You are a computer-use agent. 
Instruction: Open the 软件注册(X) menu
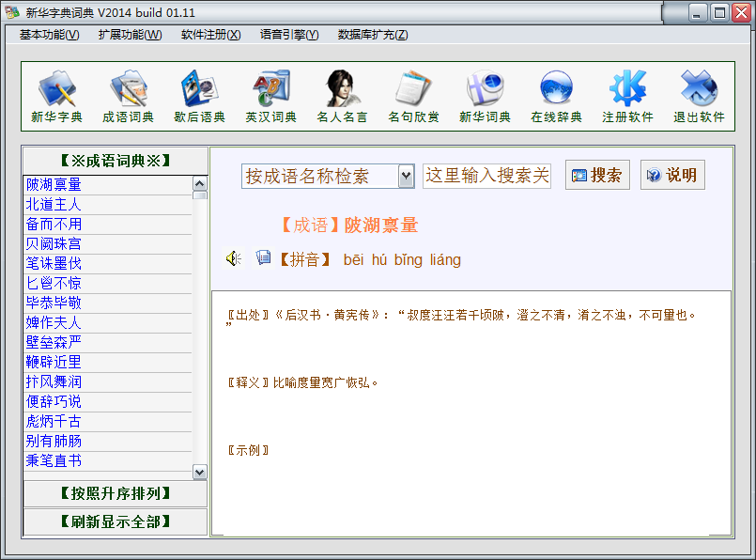coord(210,35)
